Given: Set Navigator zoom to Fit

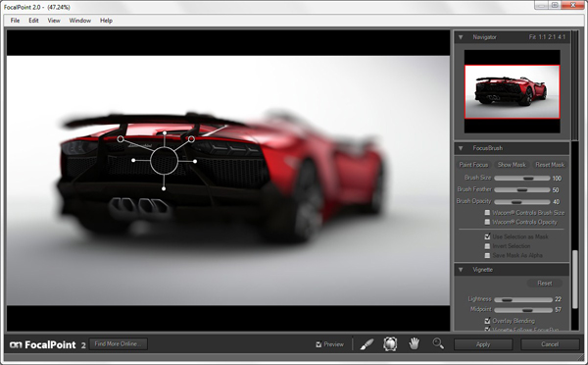Looking at the screenshot, I should click(x=532, y=37).
